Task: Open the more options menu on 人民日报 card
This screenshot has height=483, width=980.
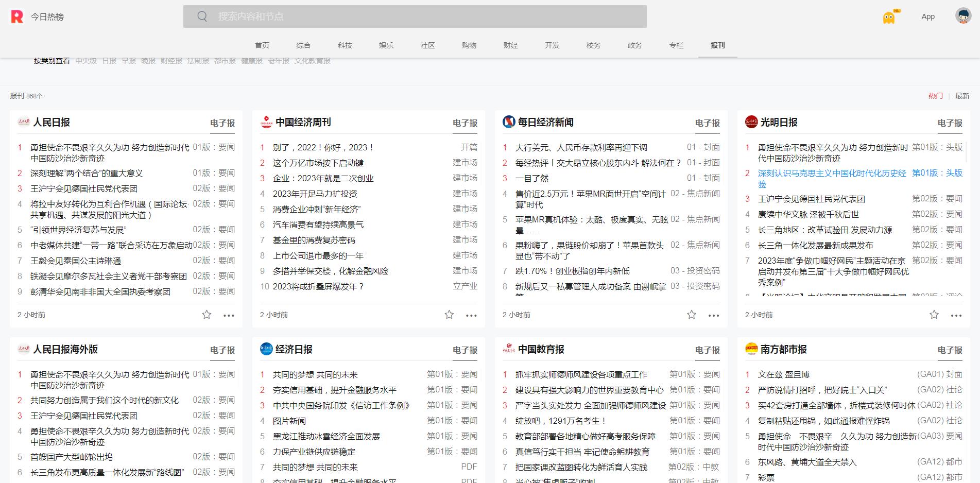Action: (x=229, y=315)
